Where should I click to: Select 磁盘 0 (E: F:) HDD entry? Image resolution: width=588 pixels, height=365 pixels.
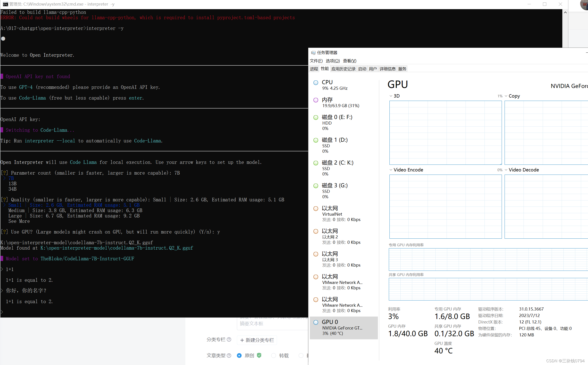[x=344, y=123]
